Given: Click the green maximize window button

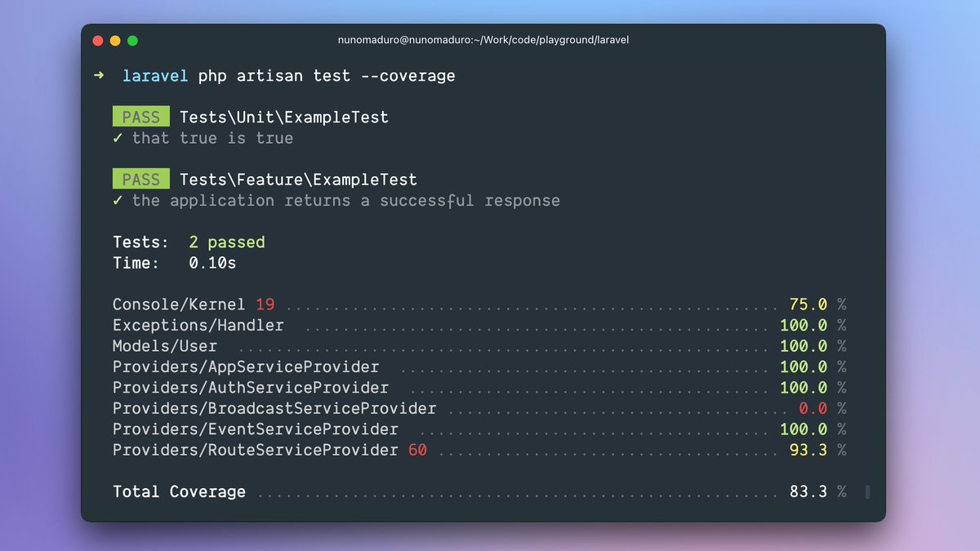Looking at the screenshot, I should coord(132,41).
